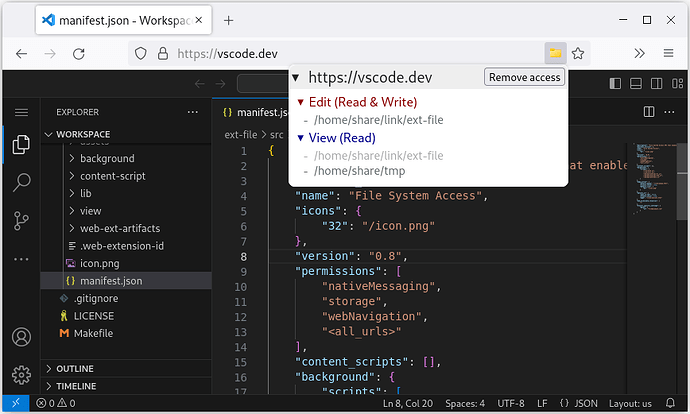Open the Search view in activity bar

pyautogui.click(x=20, y=183)
